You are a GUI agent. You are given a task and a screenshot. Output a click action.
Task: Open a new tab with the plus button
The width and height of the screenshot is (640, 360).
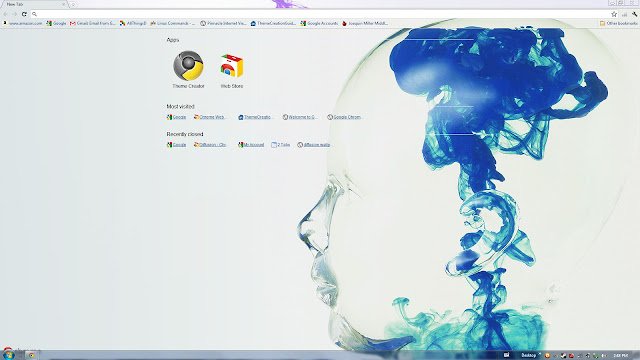[x=73, y=4]
